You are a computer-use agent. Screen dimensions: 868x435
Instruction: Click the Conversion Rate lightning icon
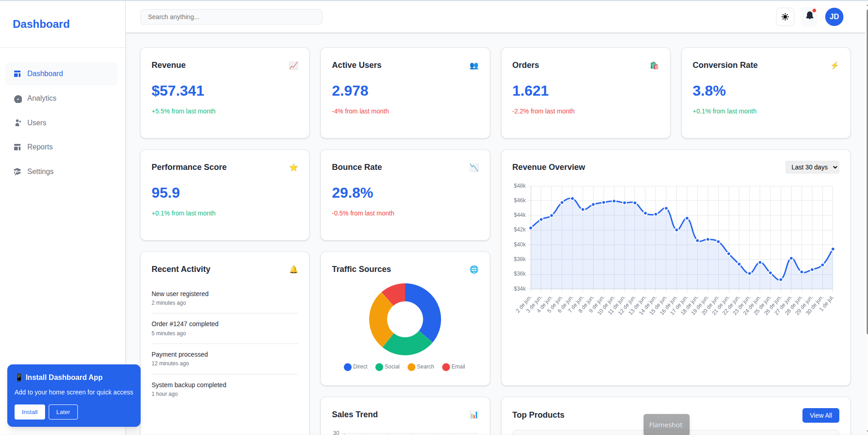(x=834, y=66)
